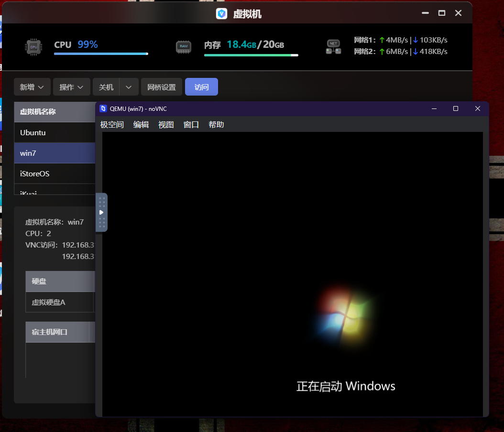
Task: Click the NET network icon
Action: pyautogui.click(x=333, y=47)
